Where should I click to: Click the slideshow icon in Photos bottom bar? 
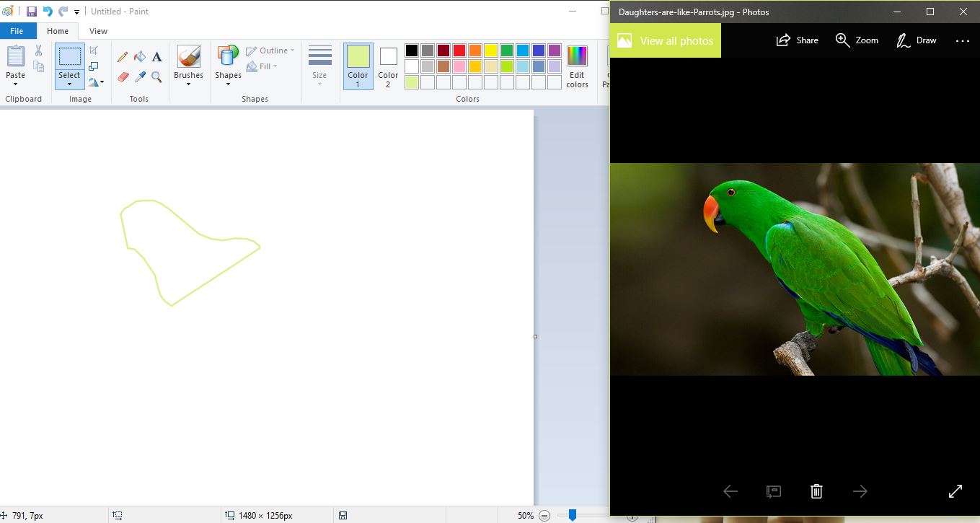pos(773,491)
